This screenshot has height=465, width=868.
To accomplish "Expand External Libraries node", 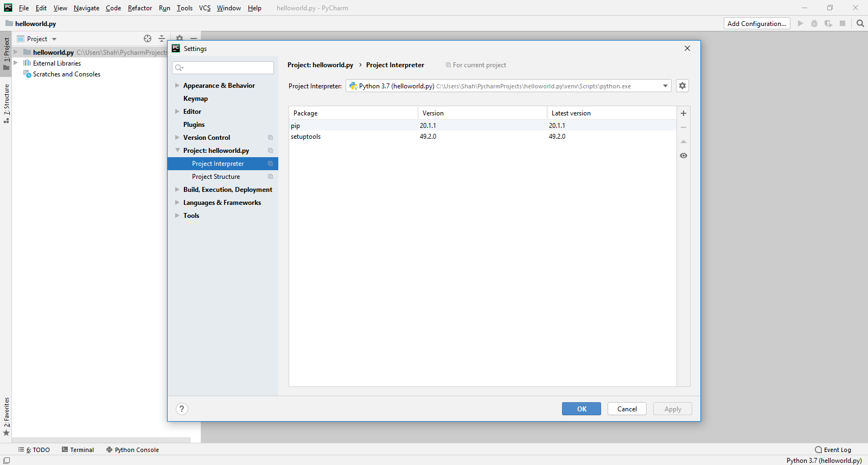I will pos(16,63).
